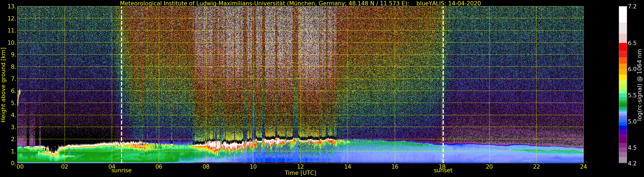644x177 pixels.
Task: Click the white top segment of the colorbar
Action: point(623,14)
